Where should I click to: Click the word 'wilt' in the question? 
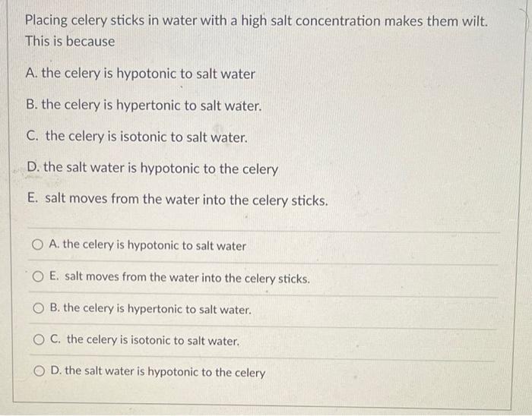coord(475,21)
